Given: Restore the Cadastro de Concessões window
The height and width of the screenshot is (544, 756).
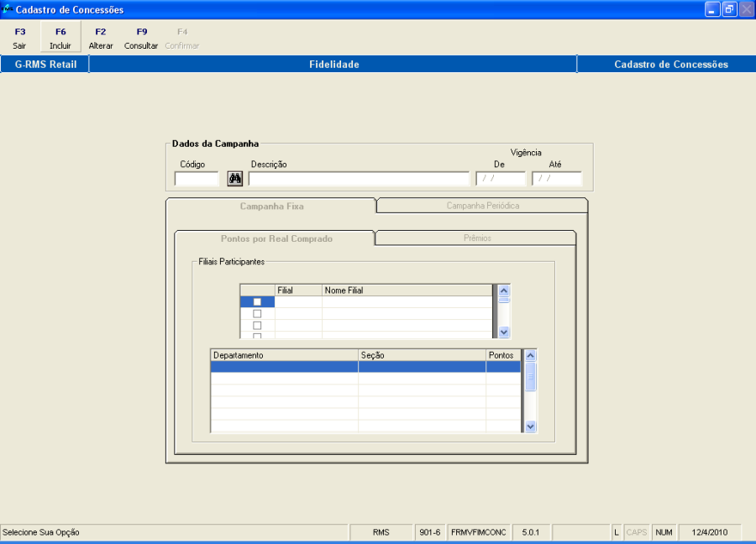Looking at the screenshot, I should [729, 9].
